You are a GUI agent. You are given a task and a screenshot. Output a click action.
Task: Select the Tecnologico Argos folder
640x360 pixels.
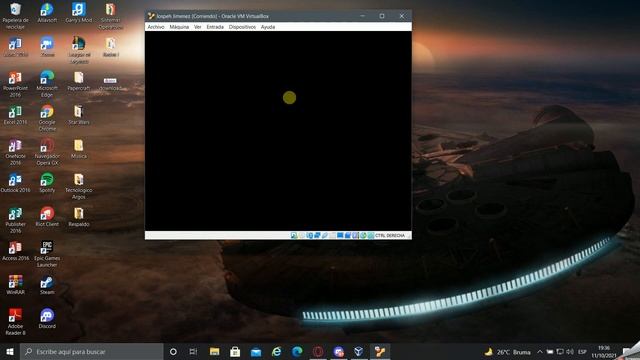pyautogui.click(x=79, y=186)
